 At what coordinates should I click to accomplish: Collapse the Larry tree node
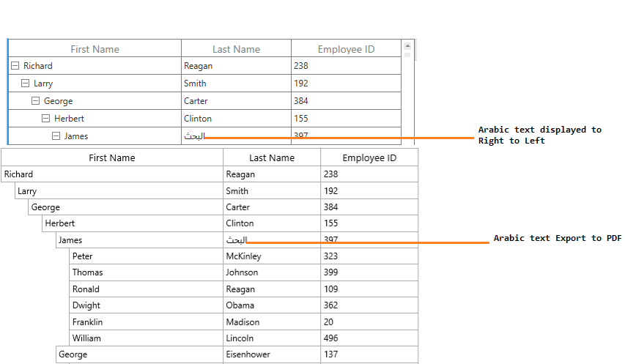(25, 83)
